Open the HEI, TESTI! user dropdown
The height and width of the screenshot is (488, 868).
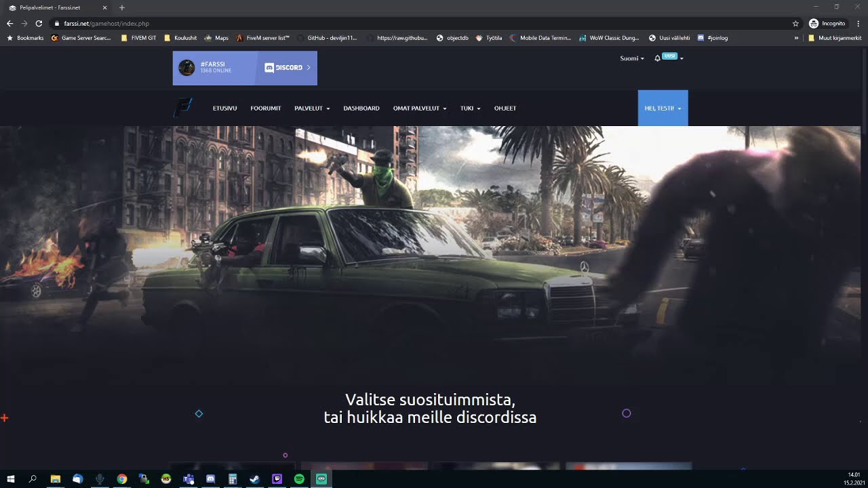pos(663,108)
